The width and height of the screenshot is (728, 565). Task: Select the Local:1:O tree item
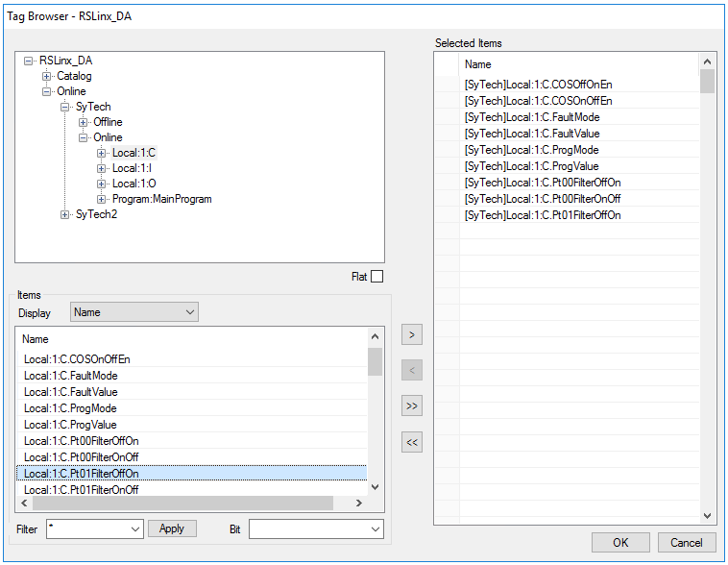tap(134, 184)
